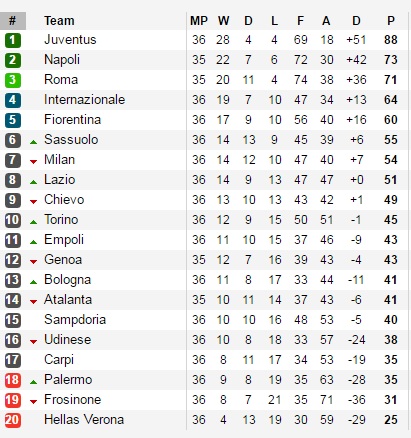
Task: Open the Hellas Verona team link
Action: click(x=84, y=420)
